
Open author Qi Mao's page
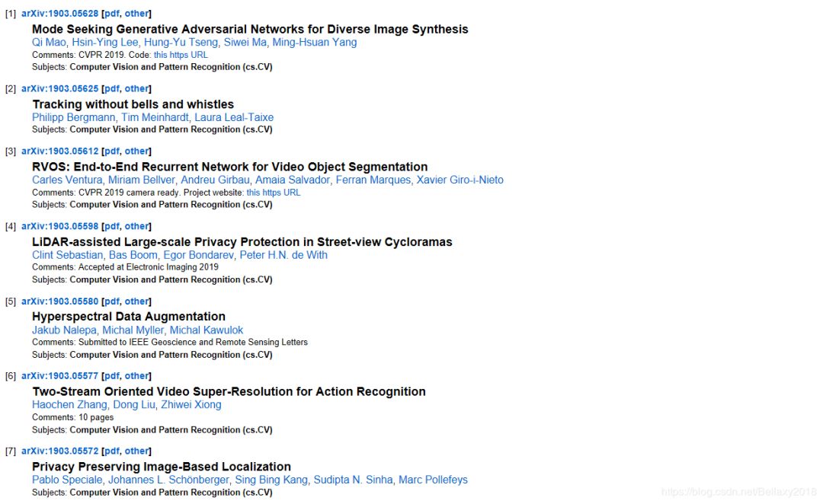click(49, 43)
